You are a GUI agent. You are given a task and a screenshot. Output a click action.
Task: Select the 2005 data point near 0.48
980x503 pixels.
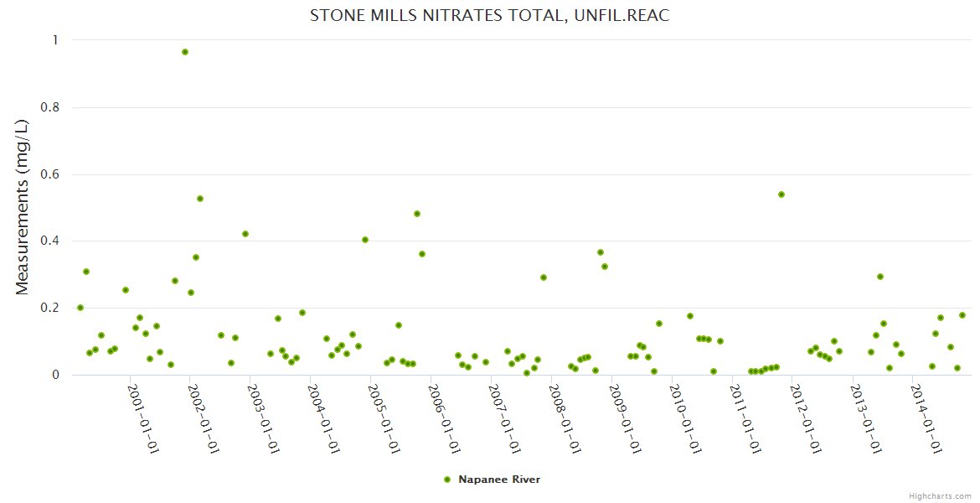417,214
